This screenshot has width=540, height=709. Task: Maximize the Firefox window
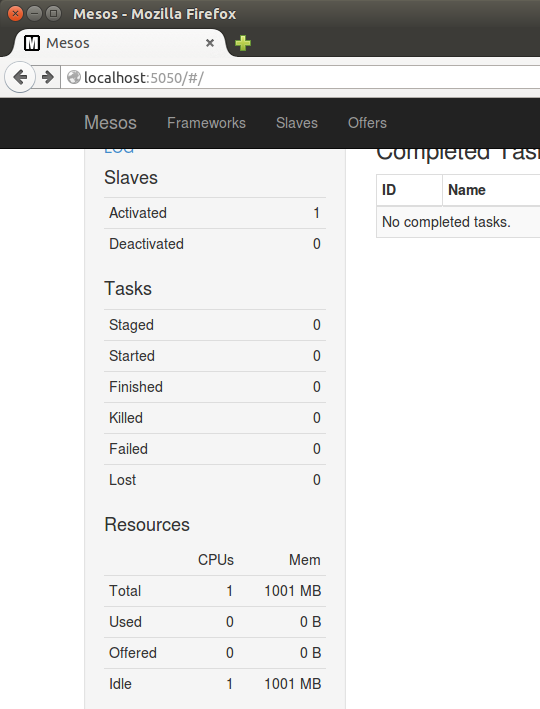(x=53, y=14)
